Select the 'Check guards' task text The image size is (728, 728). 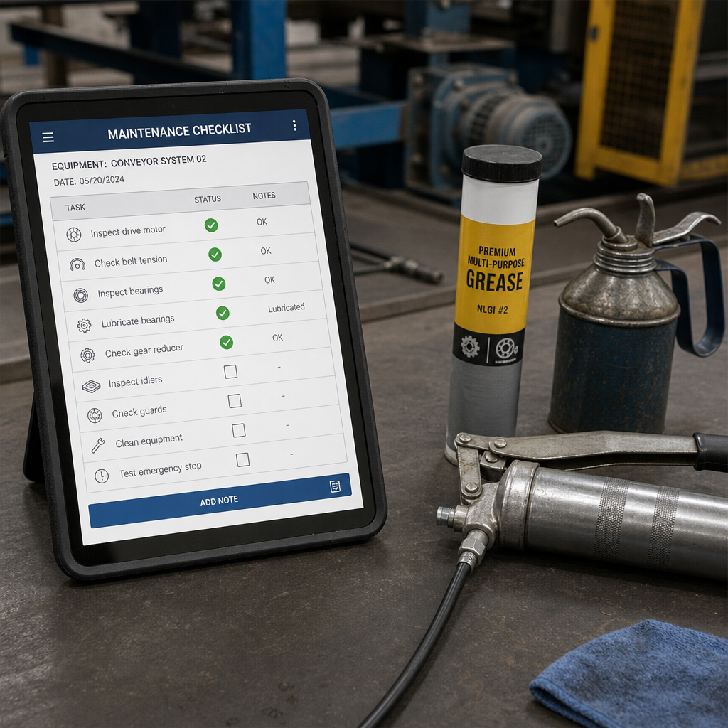click(139, 412)
